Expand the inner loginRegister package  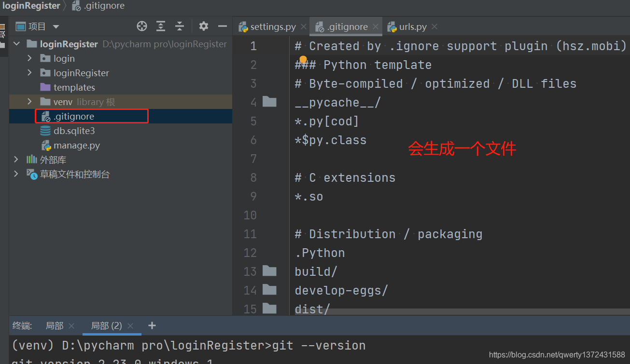coord(29,73)
